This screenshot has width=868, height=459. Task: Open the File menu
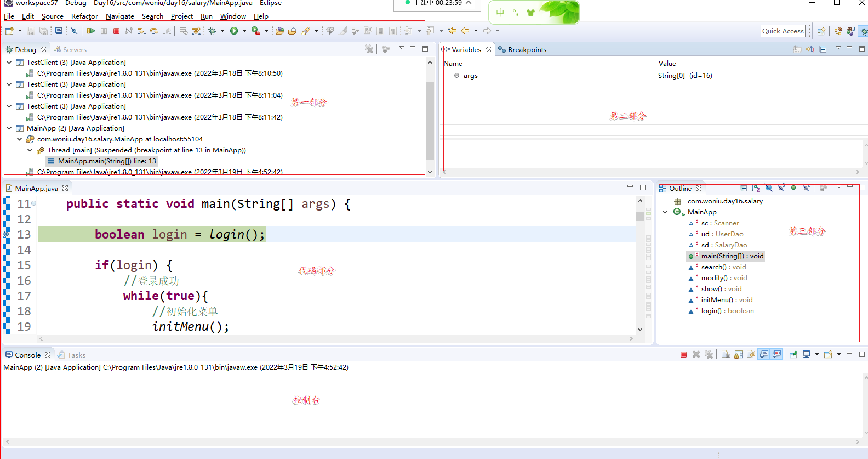click(9, 16)
